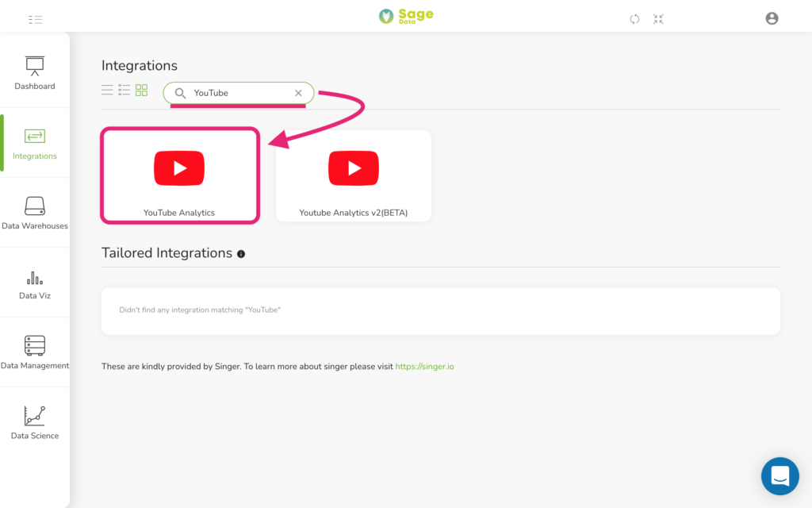Open the user account profile icon

[x=772, y=19]
